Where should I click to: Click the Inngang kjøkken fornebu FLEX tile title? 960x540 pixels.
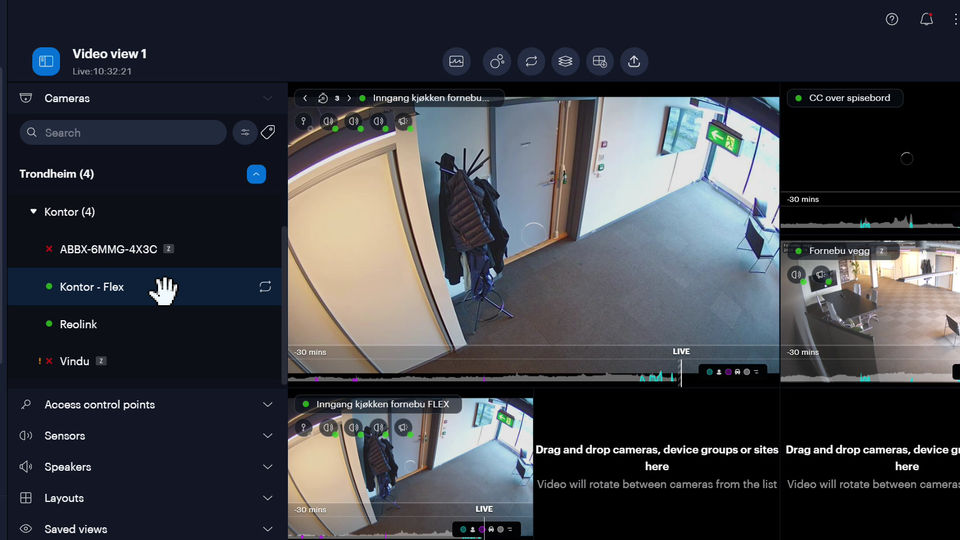[x=383, y=404]
